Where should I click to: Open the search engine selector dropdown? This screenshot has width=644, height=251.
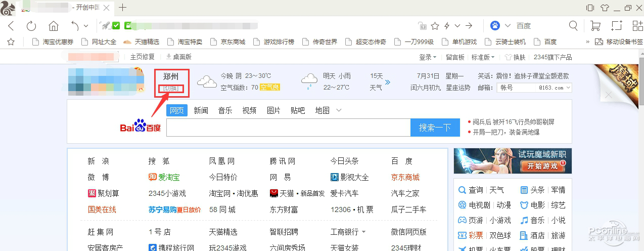(x=508, y=26)
